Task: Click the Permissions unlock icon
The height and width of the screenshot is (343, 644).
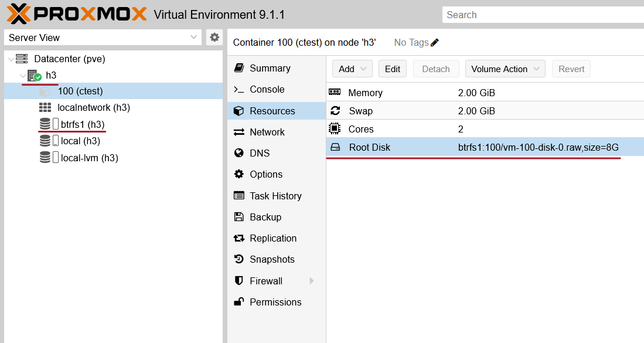Action: click(x=238, y=301)
